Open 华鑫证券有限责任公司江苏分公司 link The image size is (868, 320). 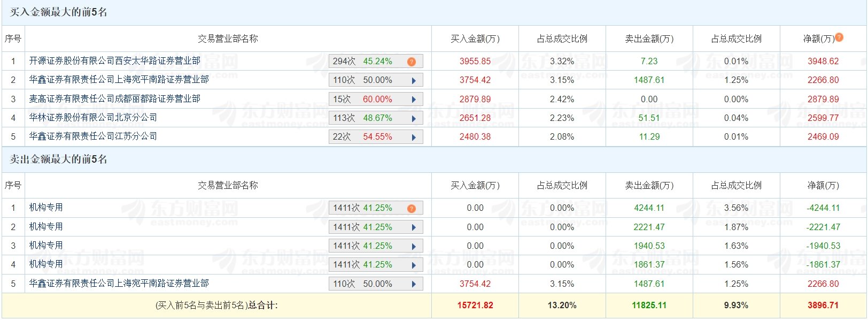pos(94,136)
